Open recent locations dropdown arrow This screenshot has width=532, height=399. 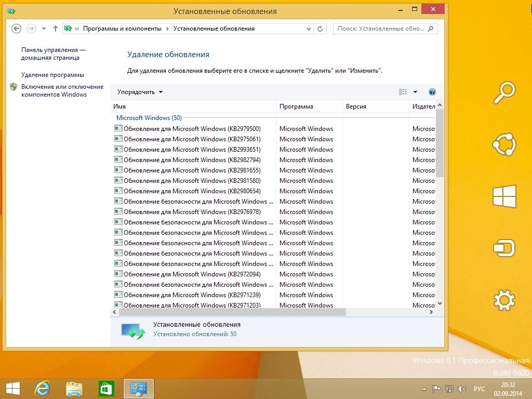[44, 29]
